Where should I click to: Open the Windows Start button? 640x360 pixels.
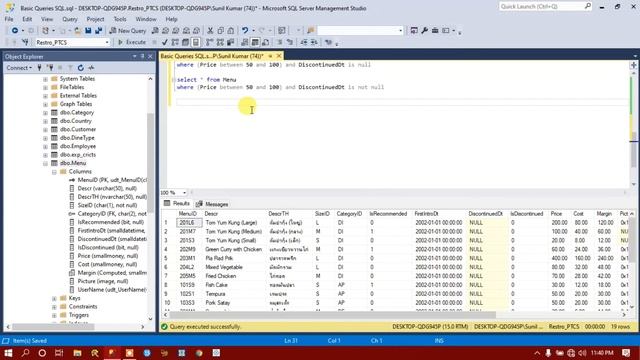point(8,353)
